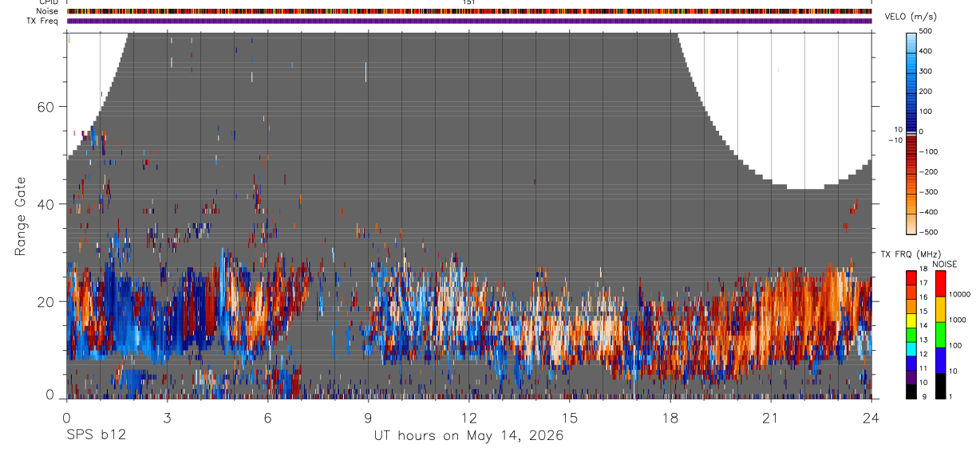Pick the purple segment of the TX FRQ bar
The width and height of the screenshot is (980, 452).
(911, 375)
